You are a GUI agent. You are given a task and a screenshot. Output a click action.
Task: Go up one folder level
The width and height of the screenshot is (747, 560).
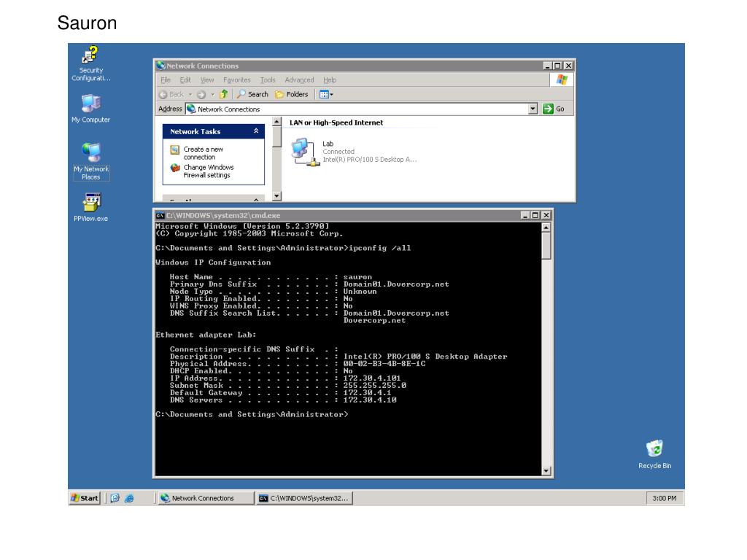pyautogui.click(x=223, y=94)
